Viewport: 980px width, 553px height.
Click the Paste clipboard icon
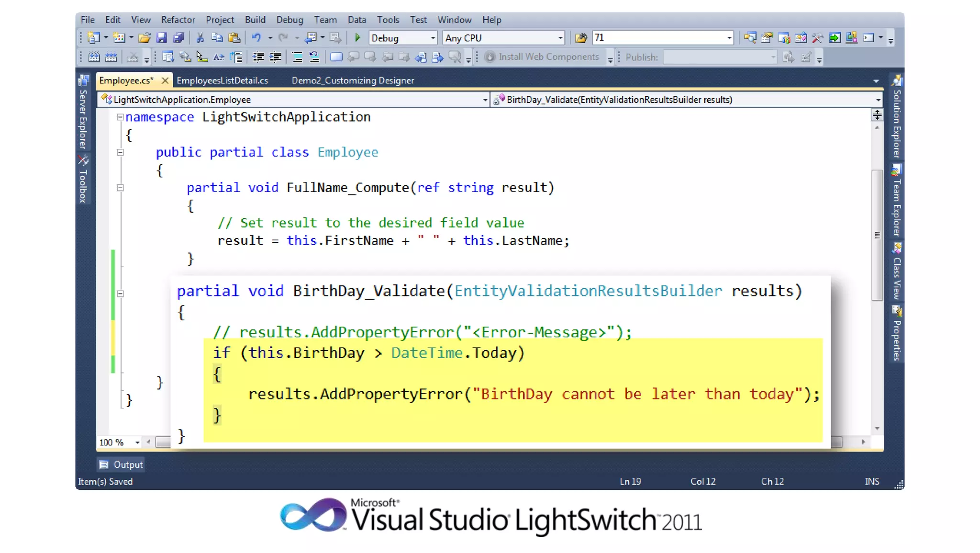click(234, 38)
